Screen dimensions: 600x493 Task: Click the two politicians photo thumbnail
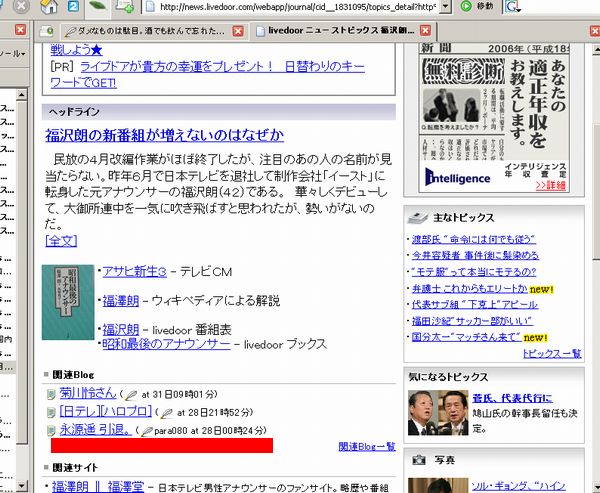[x=438, y=413]
